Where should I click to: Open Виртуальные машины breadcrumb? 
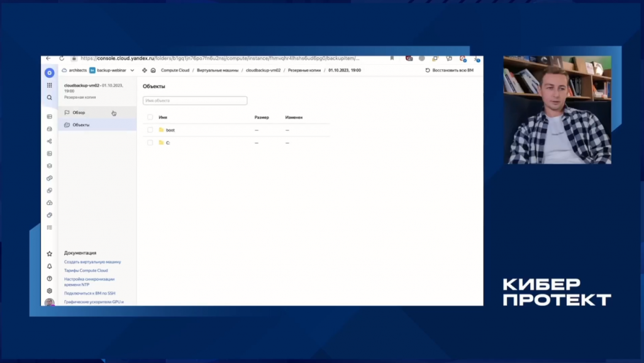click(218, 70)
